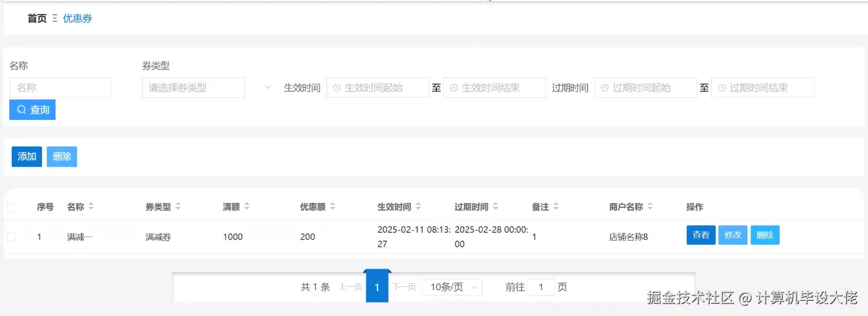Click the clock icon in 过期时间结束
868x316 pixels.
(x=722, y=88)
